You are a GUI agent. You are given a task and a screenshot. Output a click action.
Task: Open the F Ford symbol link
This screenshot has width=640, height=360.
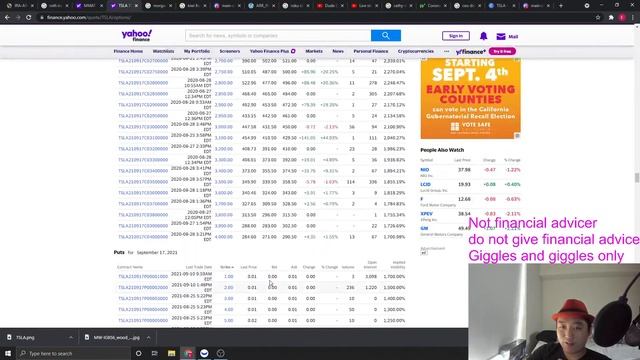[422, 199]
